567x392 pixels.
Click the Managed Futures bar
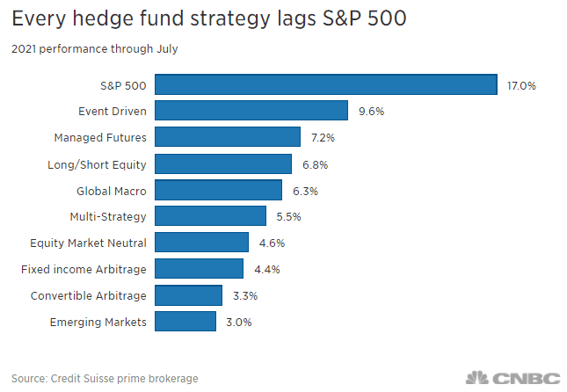[228, 137]
